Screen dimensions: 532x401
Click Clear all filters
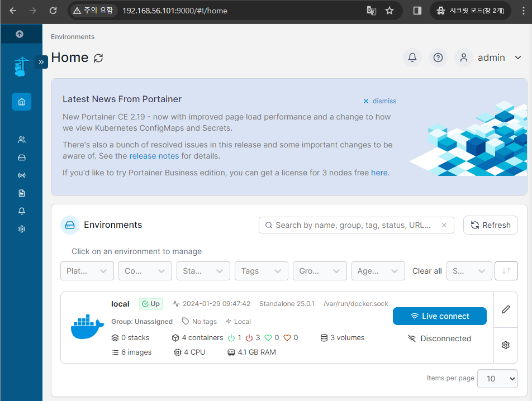(427, 271)
